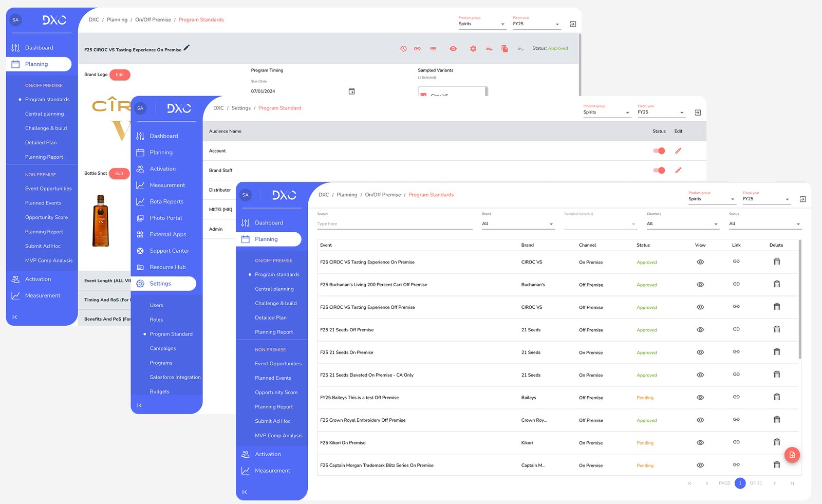Image resolution: width=822 pixels, height=504 pixels.
Task: Open Salesforce Integration settings item
Action: click(x=175, y=378)
